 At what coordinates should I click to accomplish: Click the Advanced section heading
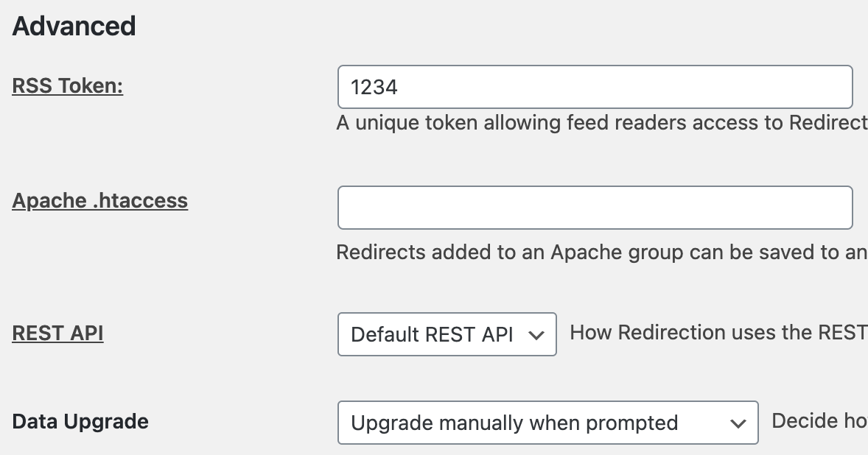pos(74,27)
